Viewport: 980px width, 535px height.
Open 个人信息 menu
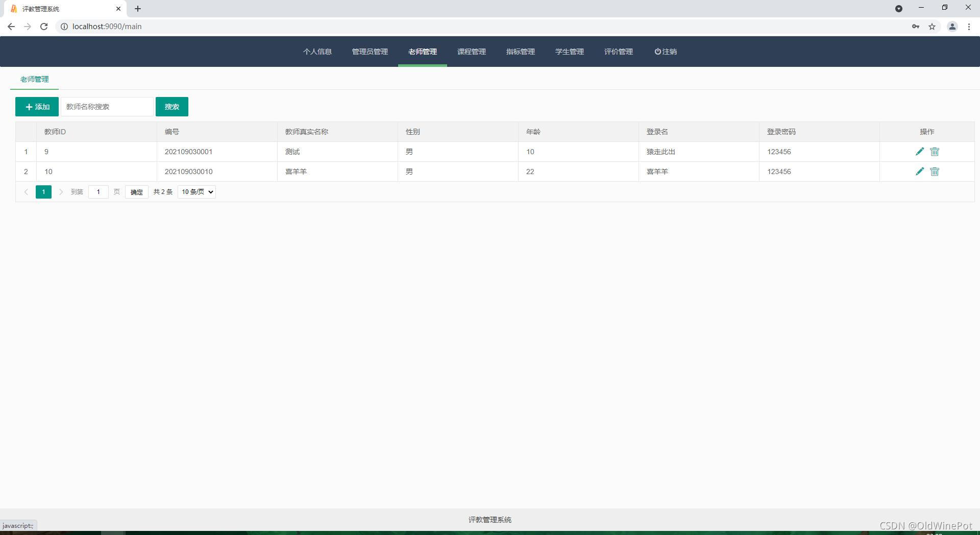(x=317, y=52)
